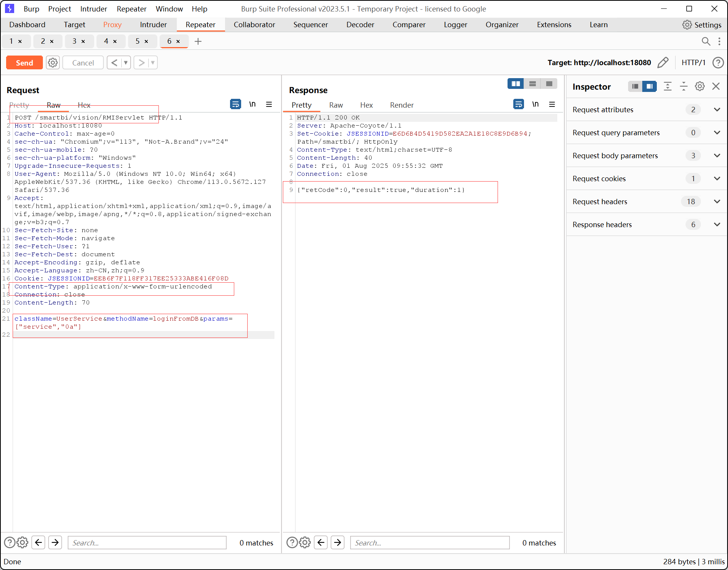Image resolution: width=728 pixels, height=570 pixels.
Task: Click the Burp lightning logo icon
Action: pos(10,8)
